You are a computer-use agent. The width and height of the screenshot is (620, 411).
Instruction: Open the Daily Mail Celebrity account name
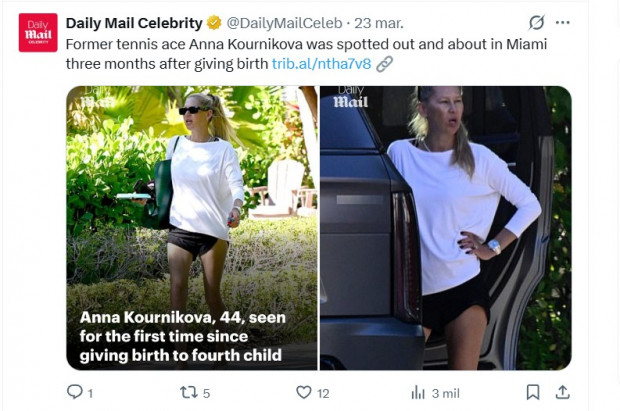132,22
